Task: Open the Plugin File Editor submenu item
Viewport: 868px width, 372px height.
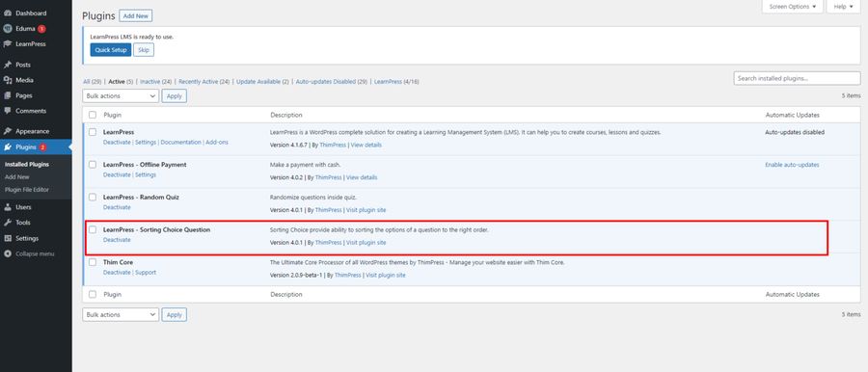Action: (27, 189)
